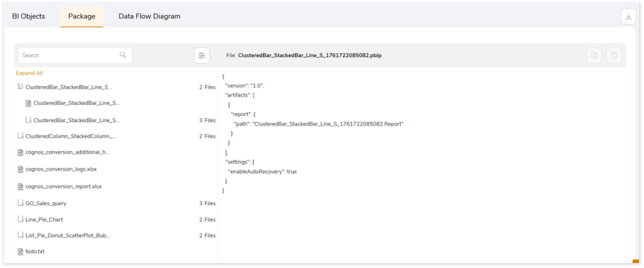Screen dimensions: 644x268
Task: Click the cognos_conversion_logs.xlsx file icon
Action: click(20, 169)
